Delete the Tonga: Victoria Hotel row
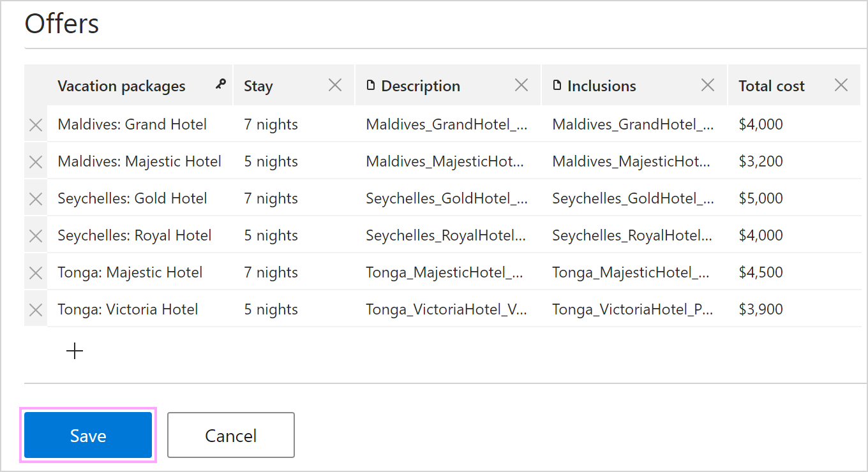Viewport: 868px width, 472px height. tap(36, 310)
